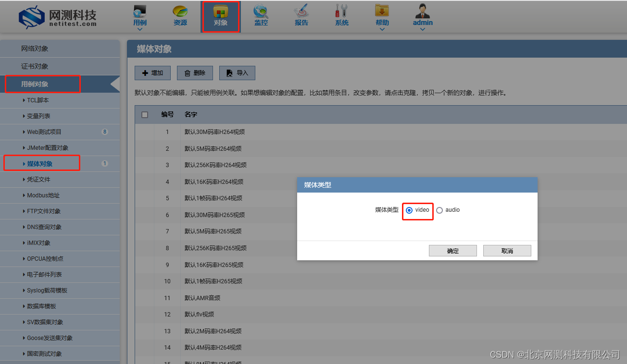Open 媒体对象 in the sidebar
Screen dimensions: 627x364
coord(60,164)
